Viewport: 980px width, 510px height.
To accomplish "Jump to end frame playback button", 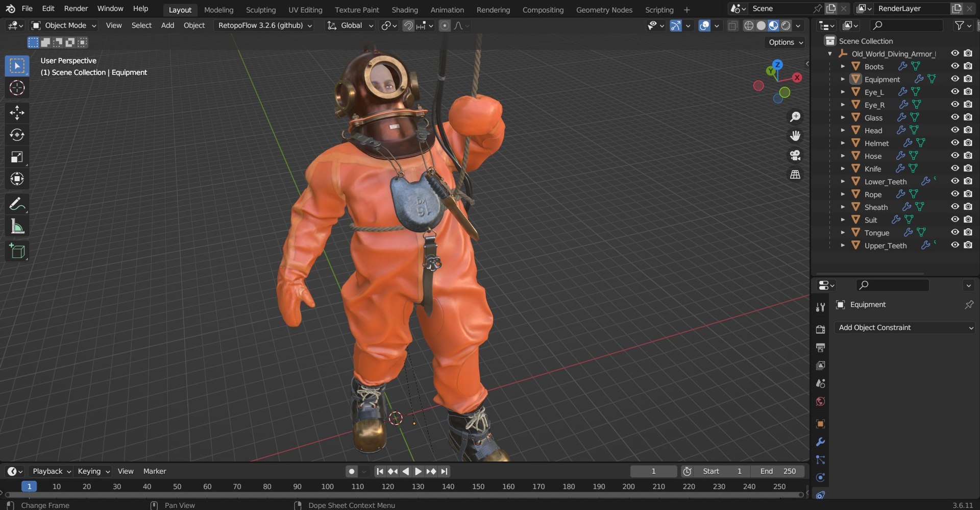I will click(x=445, y=471).
